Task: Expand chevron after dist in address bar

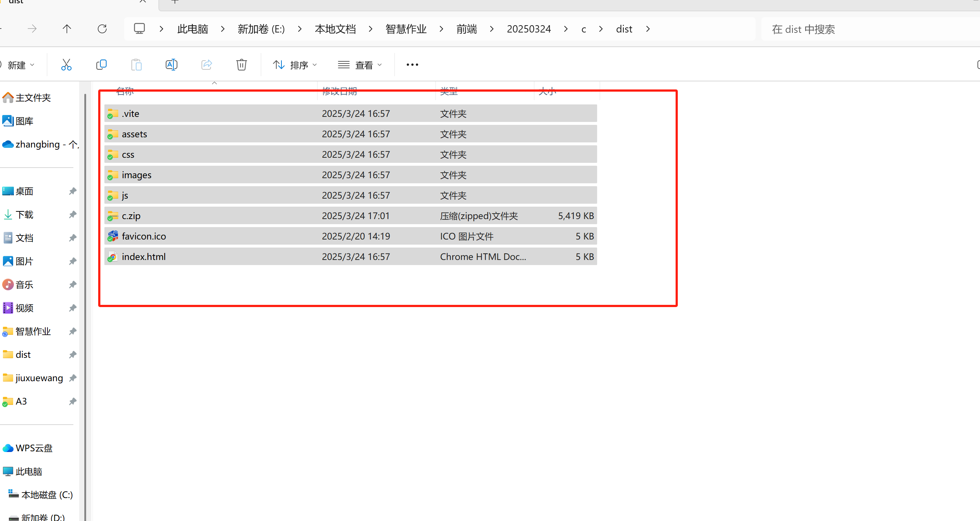Action: 648,29
